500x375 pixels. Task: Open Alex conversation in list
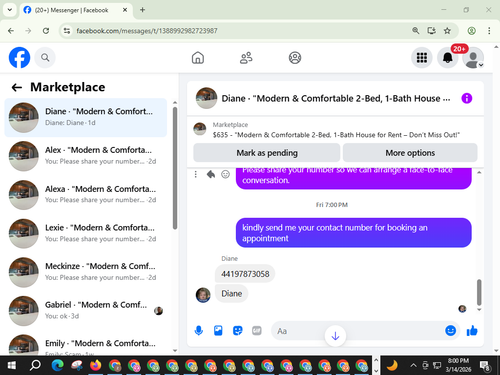click(x=86, y=156)
